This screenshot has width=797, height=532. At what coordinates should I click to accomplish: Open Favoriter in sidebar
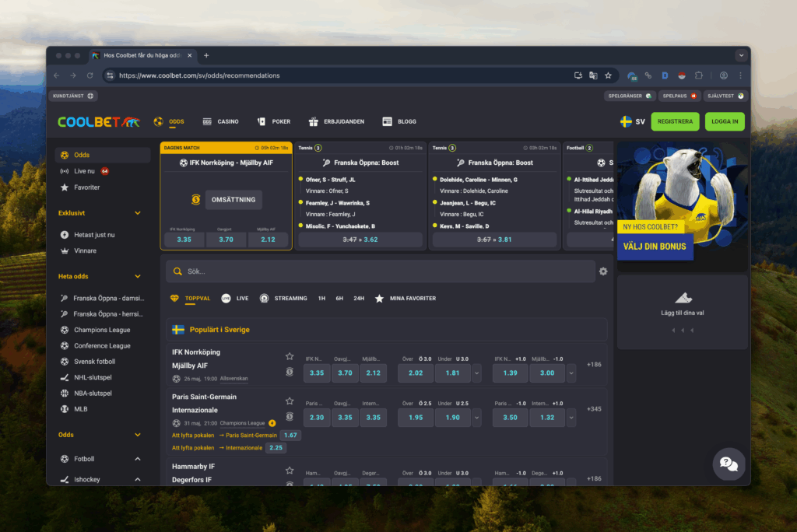[80, 187]
